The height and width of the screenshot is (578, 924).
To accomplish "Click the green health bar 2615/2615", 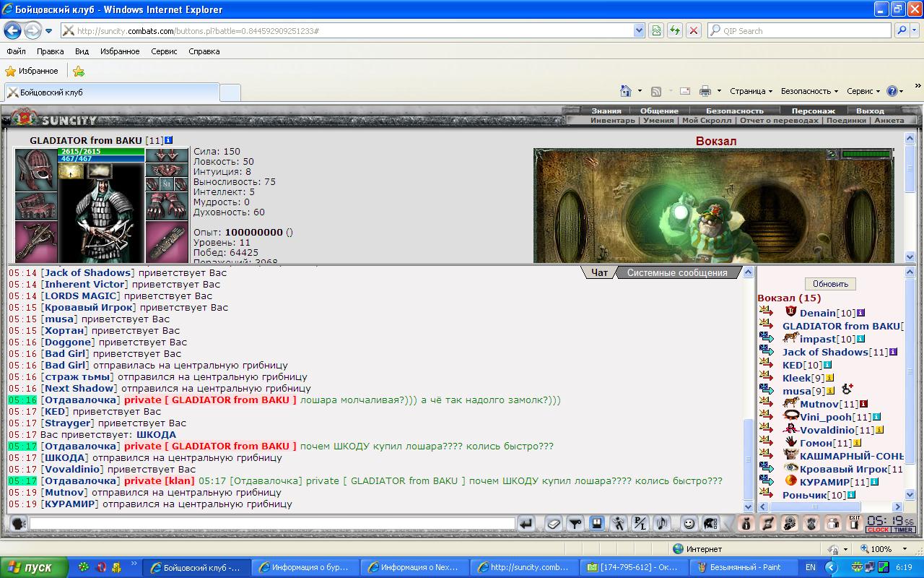I will (101, 151).
